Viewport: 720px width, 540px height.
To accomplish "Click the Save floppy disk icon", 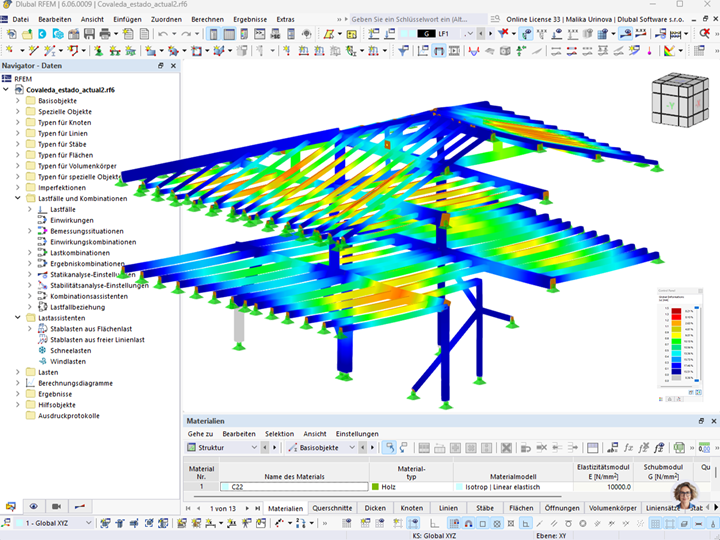I will pos(89,34).
